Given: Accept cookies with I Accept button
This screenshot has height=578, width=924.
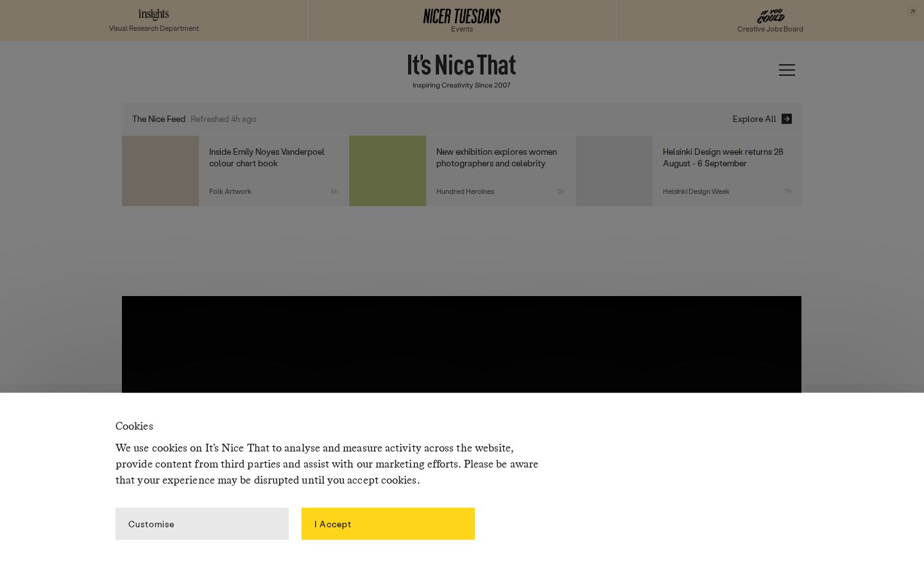Looking at the screenshot, I should (388, 524).
